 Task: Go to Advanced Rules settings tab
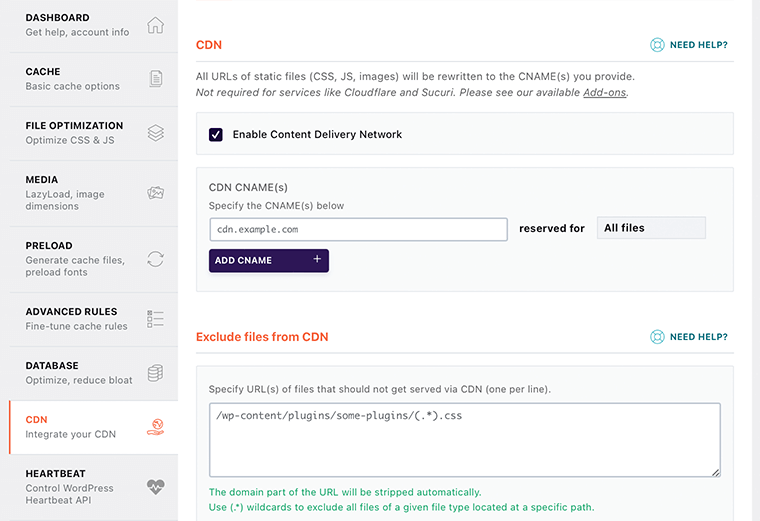(71, 318)
